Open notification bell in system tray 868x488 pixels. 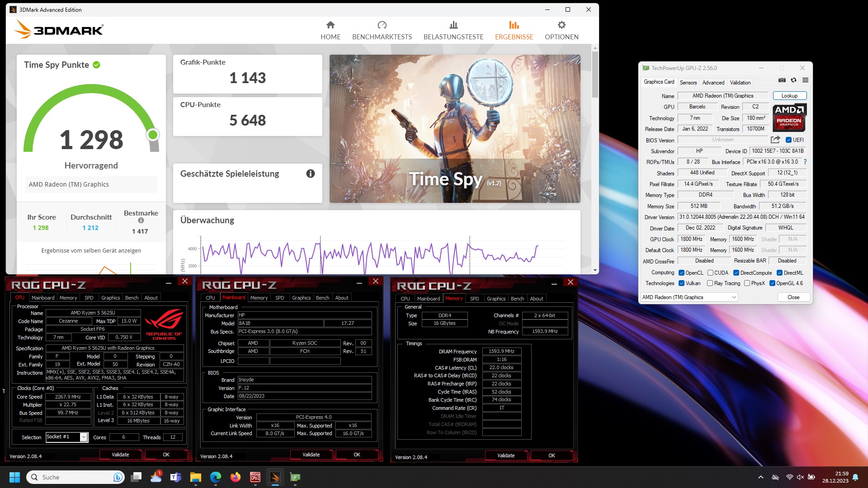[x=855, y=477]
